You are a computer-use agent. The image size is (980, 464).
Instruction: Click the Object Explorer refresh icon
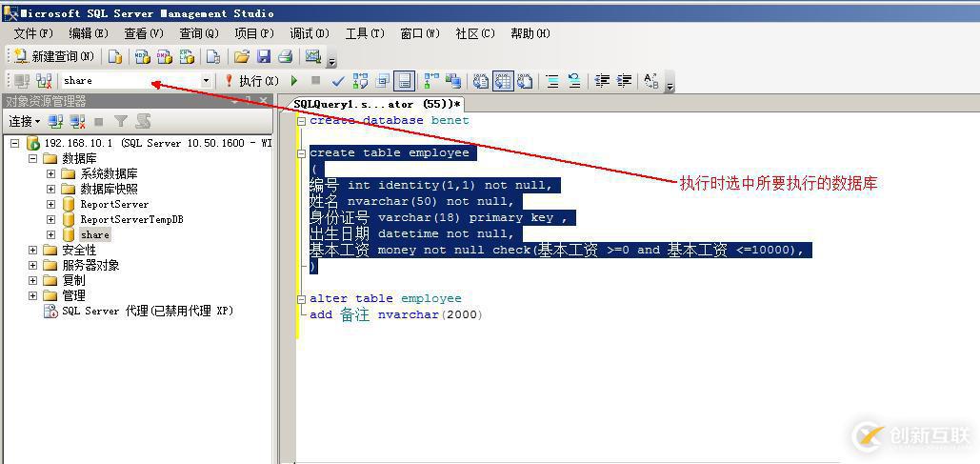click(x=143, y=121)
